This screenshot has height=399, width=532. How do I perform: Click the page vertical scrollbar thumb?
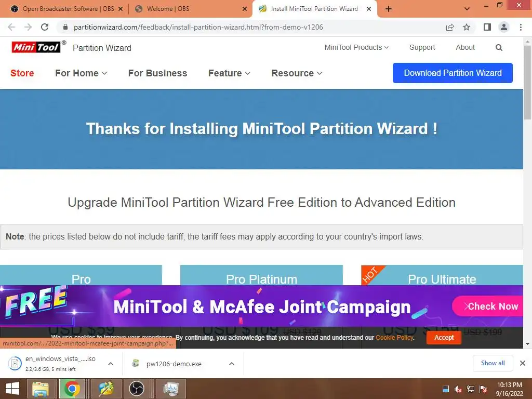(527, 83)
